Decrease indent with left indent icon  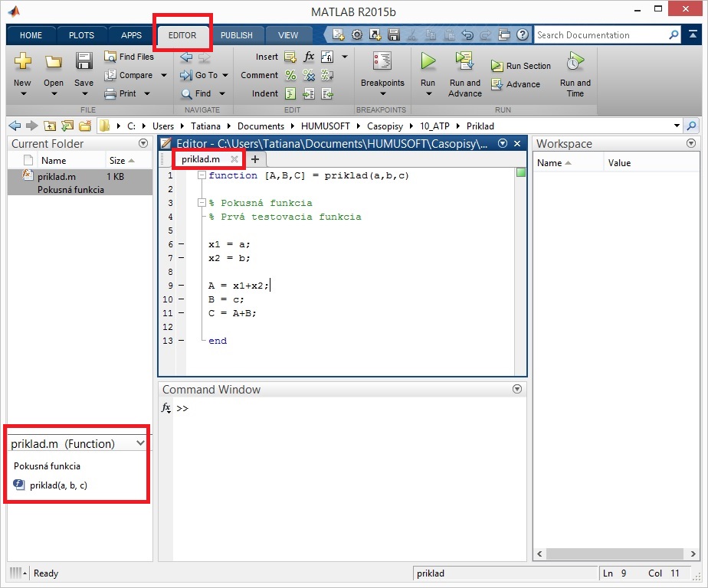[327, 93]
